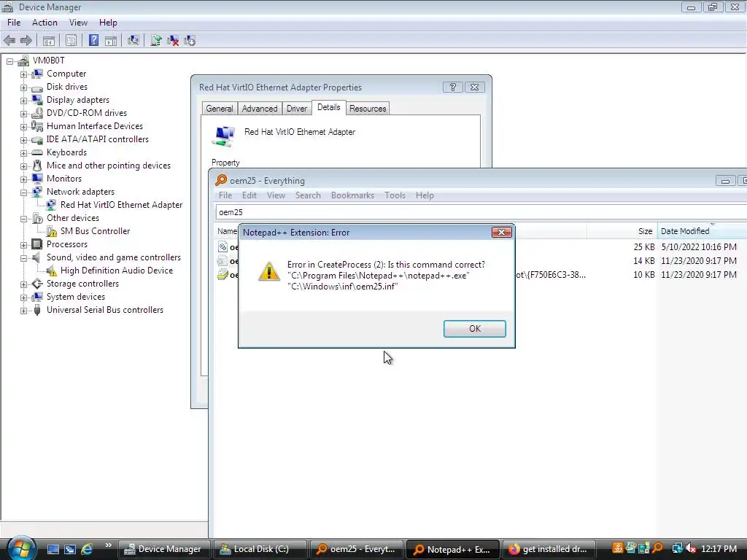Viewport: 747px width, 560px height.
Task: Open the File menu in Device Manager
Action: (14, 23)
